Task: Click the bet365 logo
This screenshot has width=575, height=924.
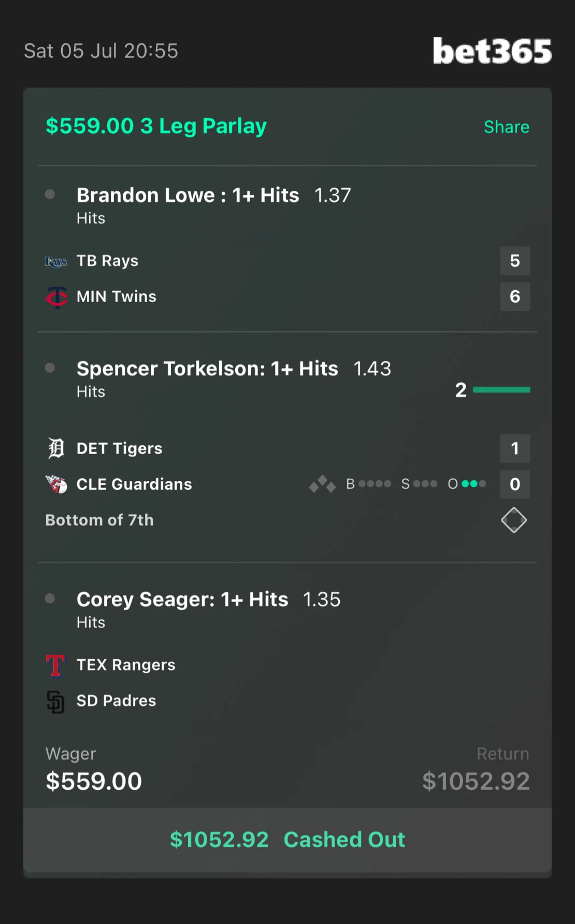Action: 492,51
